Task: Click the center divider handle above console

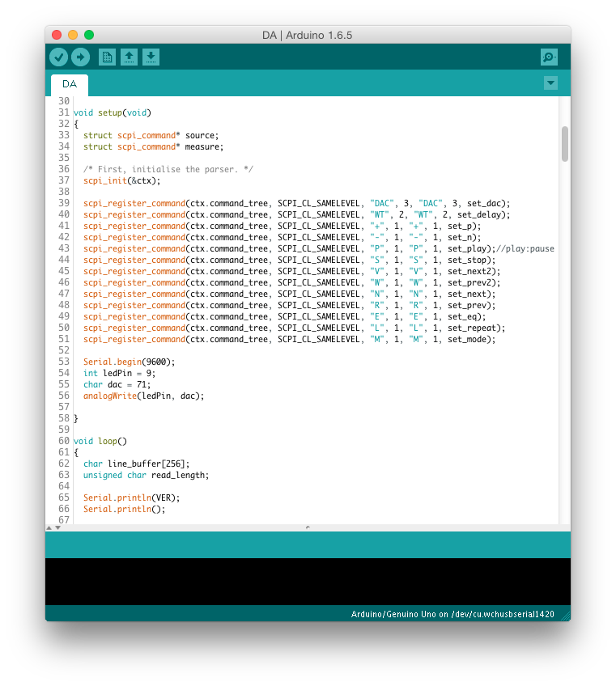Action: pos(308,527)
